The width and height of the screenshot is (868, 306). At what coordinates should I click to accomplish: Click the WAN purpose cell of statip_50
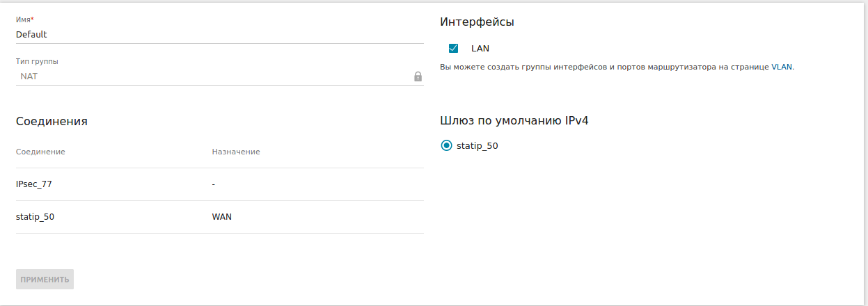pyautogui.click(x=222, y=217)
